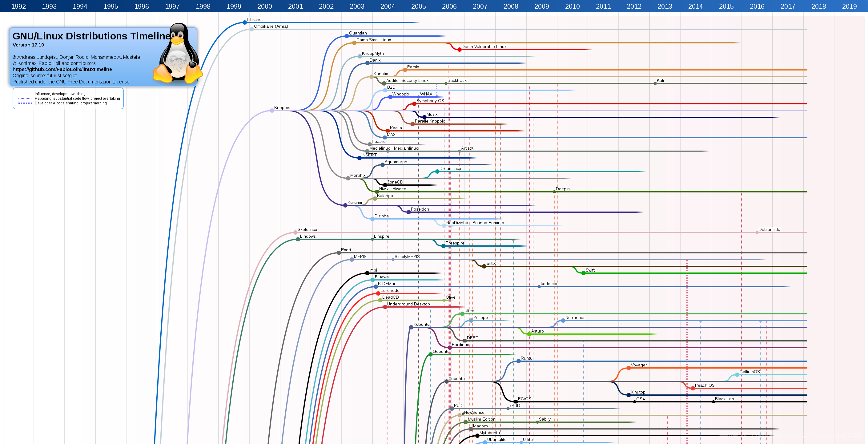Select the Bardinux label
Viewport: 868px width, 444px height.
click(x=460, y=345)
